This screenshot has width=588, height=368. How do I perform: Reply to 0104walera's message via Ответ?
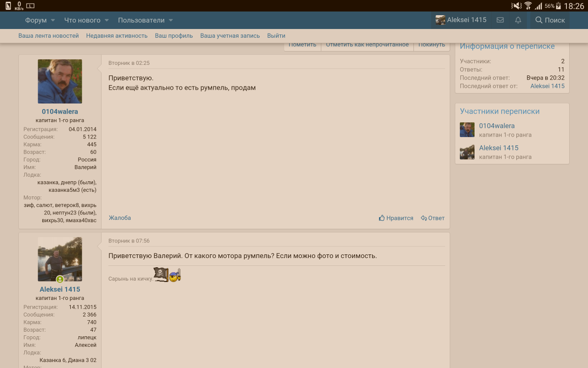click(433, 218)
